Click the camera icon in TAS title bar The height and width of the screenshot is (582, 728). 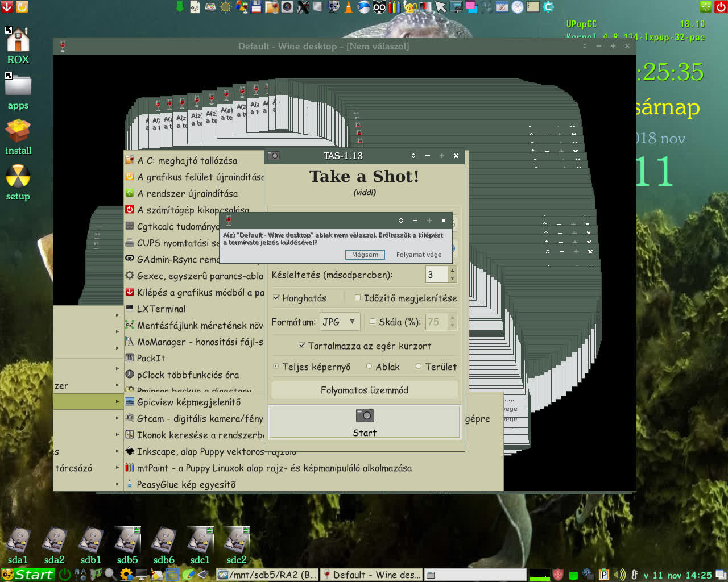coord(274,156)
